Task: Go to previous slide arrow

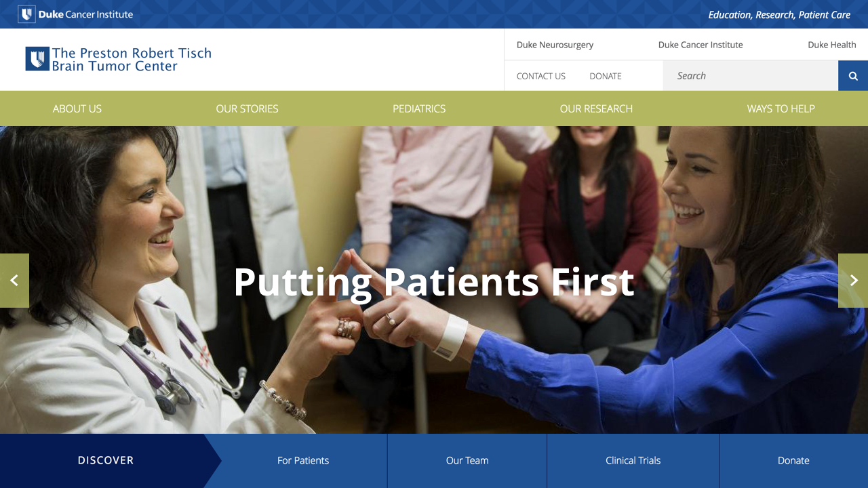Action: tap(14, 281)
